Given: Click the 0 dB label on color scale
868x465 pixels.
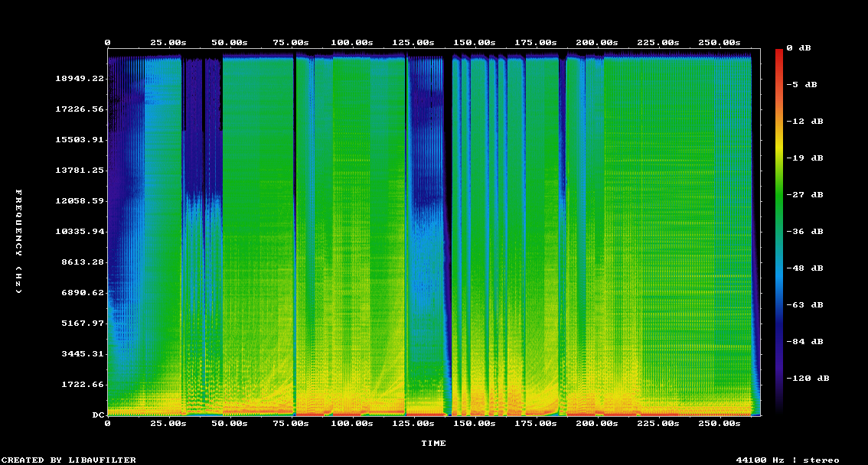Looking at the screenshot, I should [798, 48].
